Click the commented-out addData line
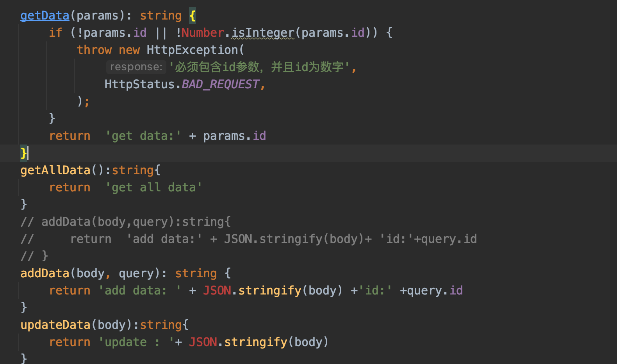The width and height of the screenshot is (617, 364). coord(126,222)
